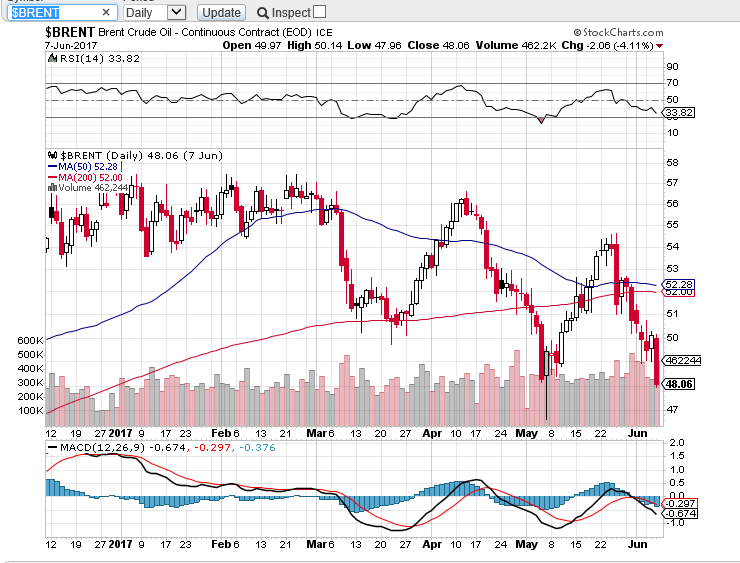Click the 2017 label on the price axis

(x=121, y=433)
